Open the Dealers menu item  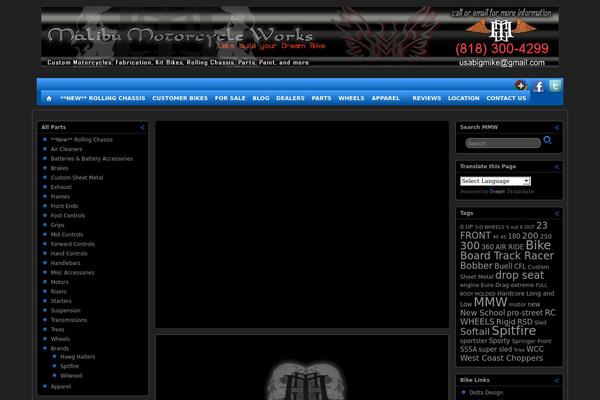click(290, 98)
